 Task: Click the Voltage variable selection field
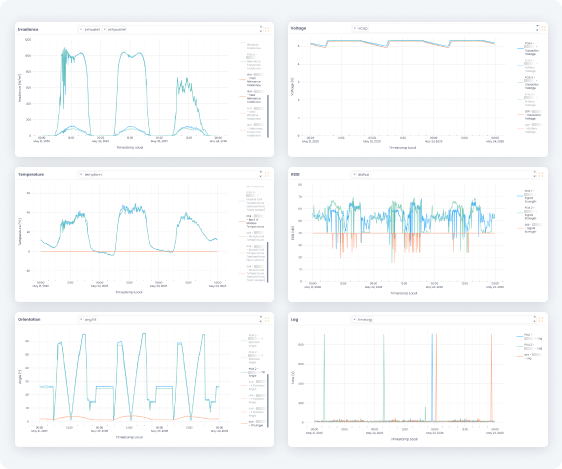tap(445, 28)
